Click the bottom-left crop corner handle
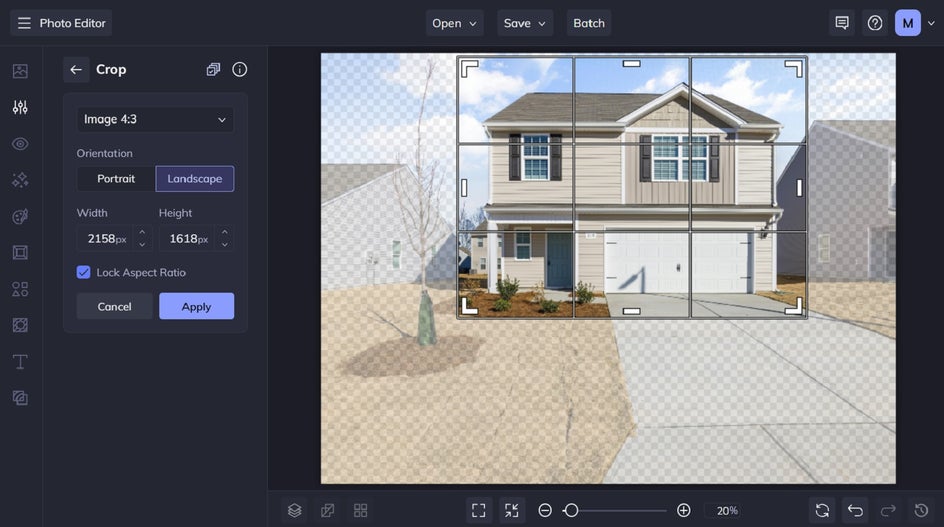The height and width of the screenshot is (527, 944). (x=469, y=306)
